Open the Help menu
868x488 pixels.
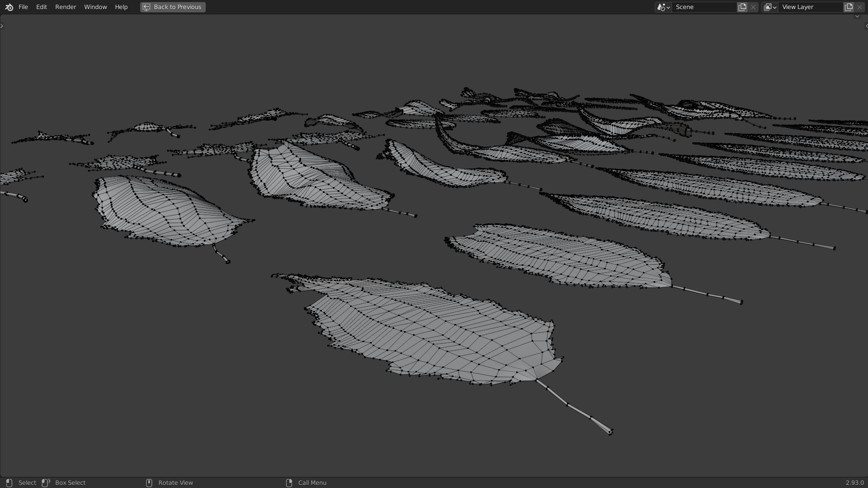pyautogui.click(x=121, y=7)
